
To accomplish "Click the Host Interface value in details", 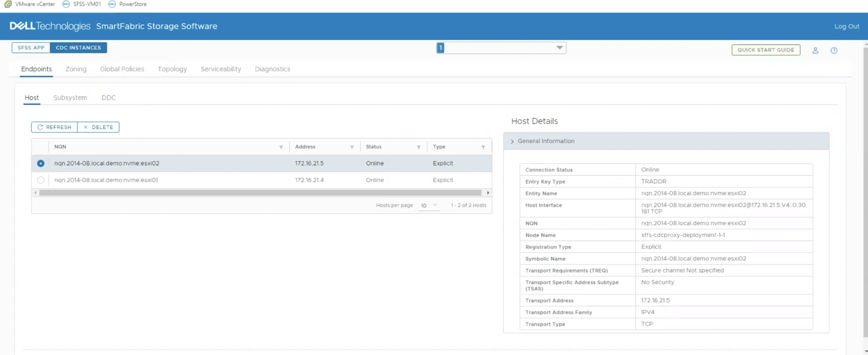I will click(x=723, y=208).
